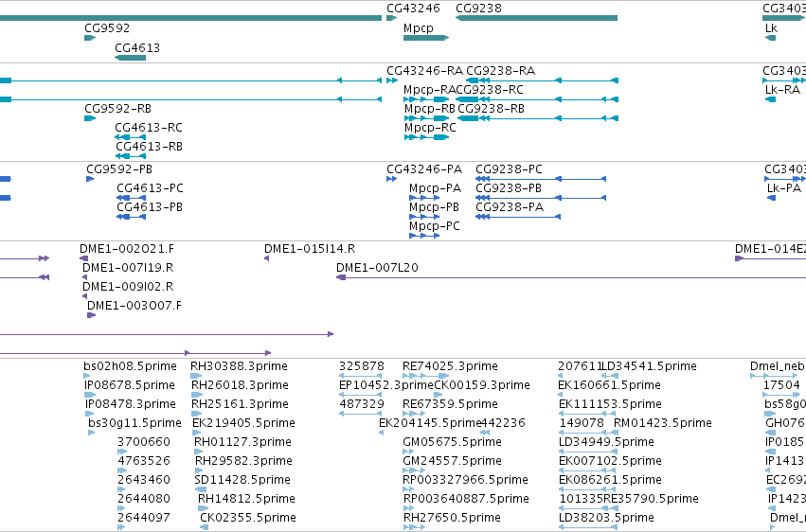The height and width of the screenshot is (532, 806).
Task: Open the RM01423.5prime EST label
Action: 663,424
